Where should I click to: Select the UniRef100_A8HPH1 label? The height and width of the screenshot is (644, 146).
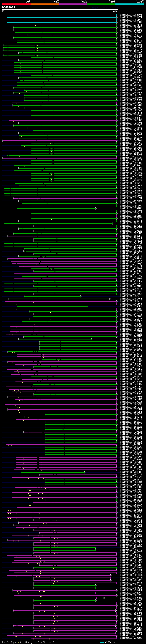click(x=131, y=598)
